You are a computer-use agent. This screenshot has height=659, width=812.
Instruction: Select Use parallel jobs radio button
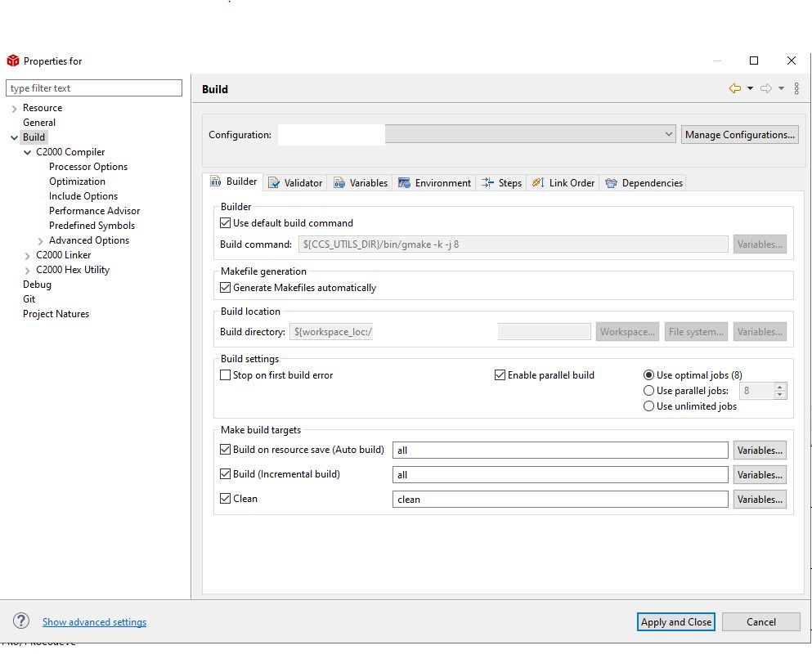click(648, 390)
